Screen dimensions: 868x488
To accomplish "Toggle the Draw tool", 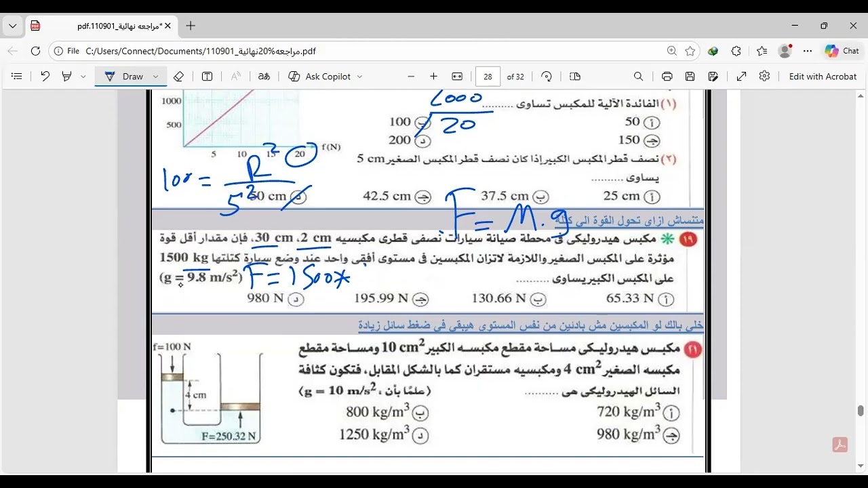I will (124, 77).
